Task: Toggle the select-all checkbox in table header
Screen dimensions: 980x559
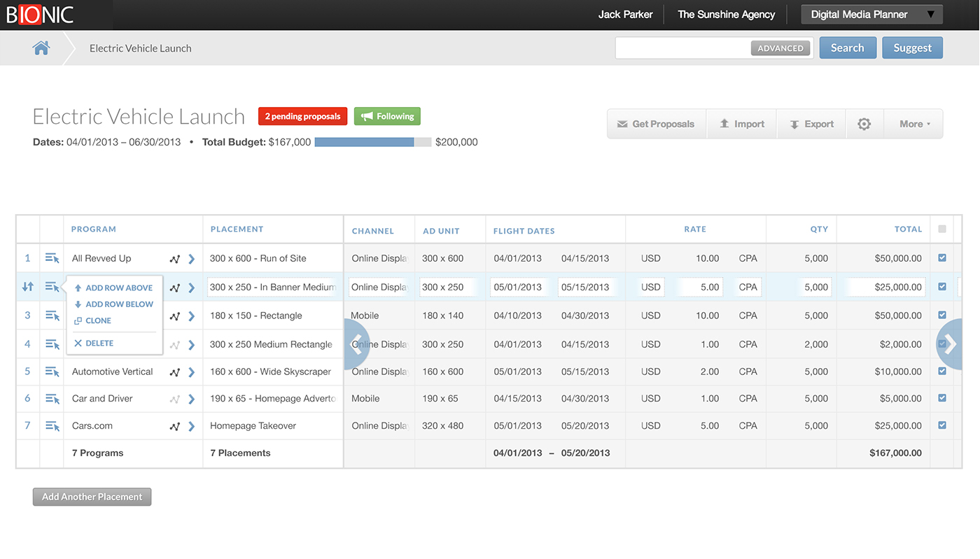Action: [x=942, y=229]
